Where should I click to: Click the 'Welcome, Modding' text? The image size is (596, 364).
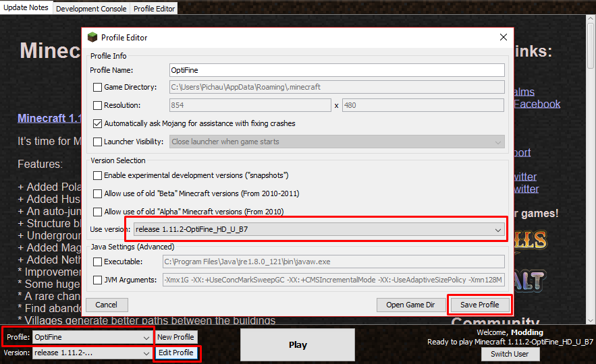[510, 332]
